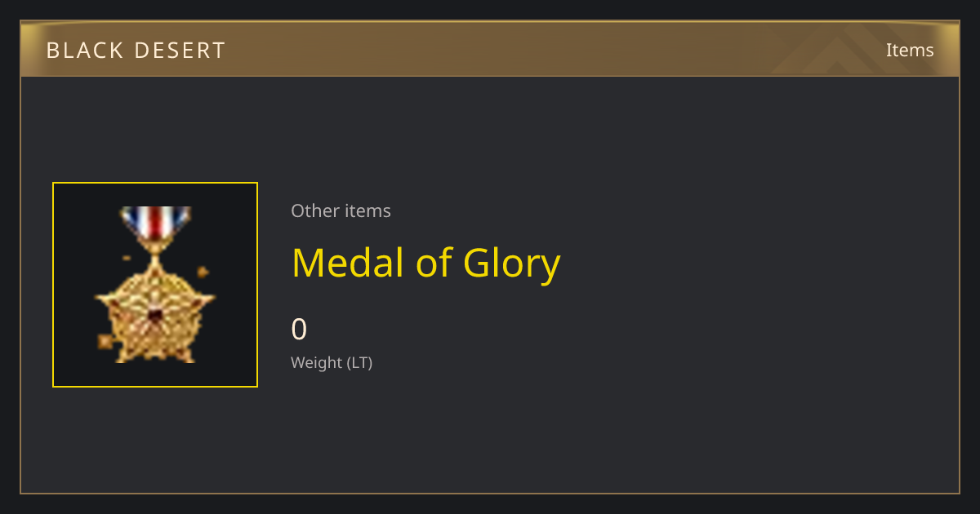Click the Weight (LT) label
Screen dimensions: 980x514
pos(332,363)
